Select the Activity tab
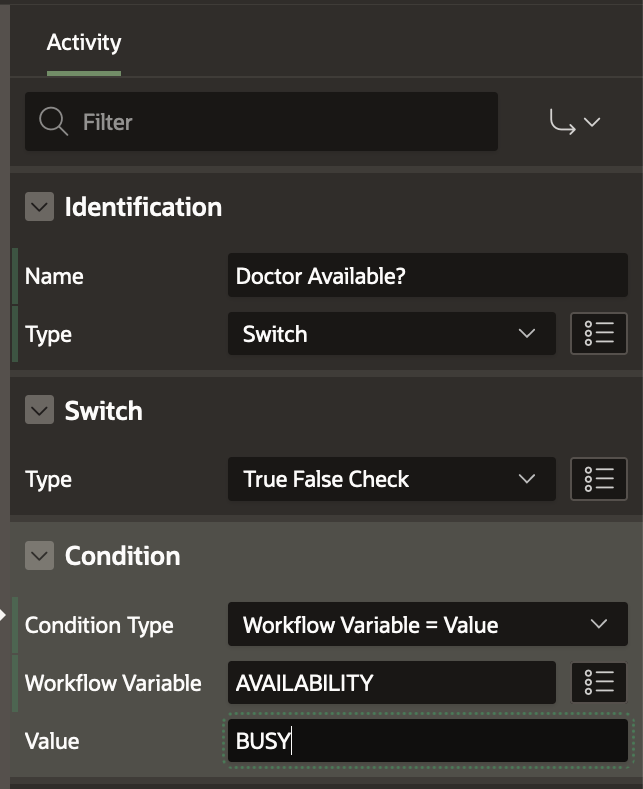Screen dimensions: 643x789 [x=84, y=43]
